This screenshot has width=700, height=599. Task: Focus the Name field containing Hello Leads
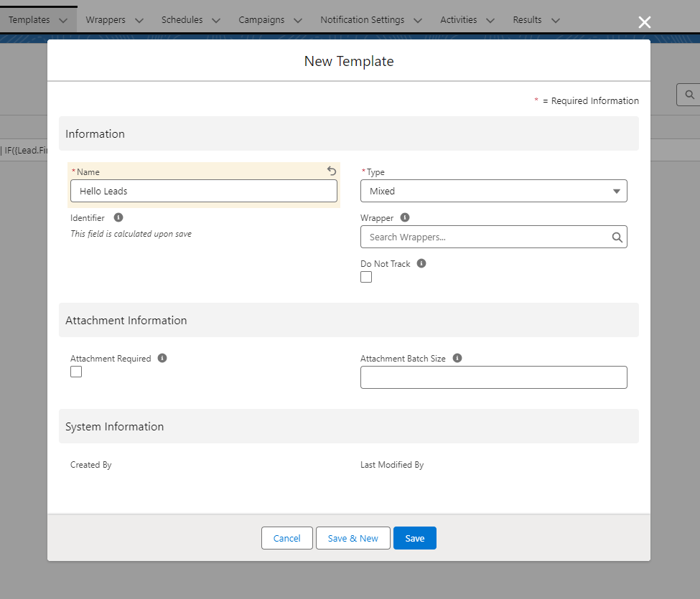click(x=203, y=191)
